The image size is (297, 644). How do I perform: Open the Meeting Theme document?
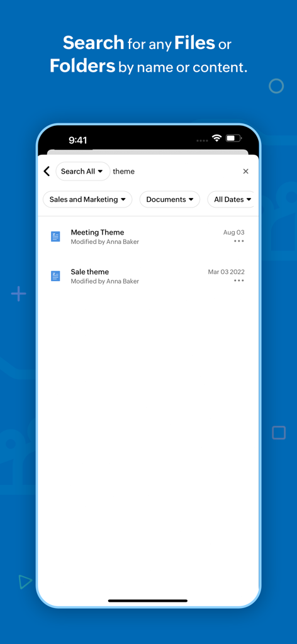(x=148, y=236)
